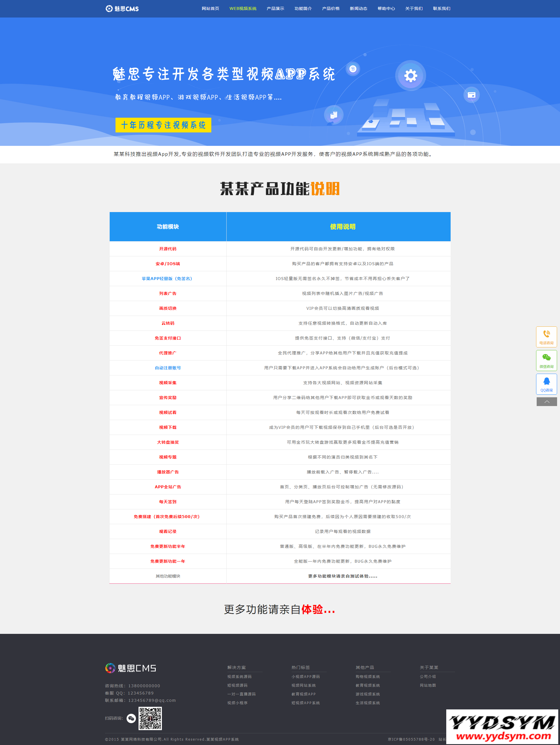560x745 pixels.
Task: Click the yellow 十年历程专注视频系统 banner button
Action: pyautogui.click(x=163, y=125)
